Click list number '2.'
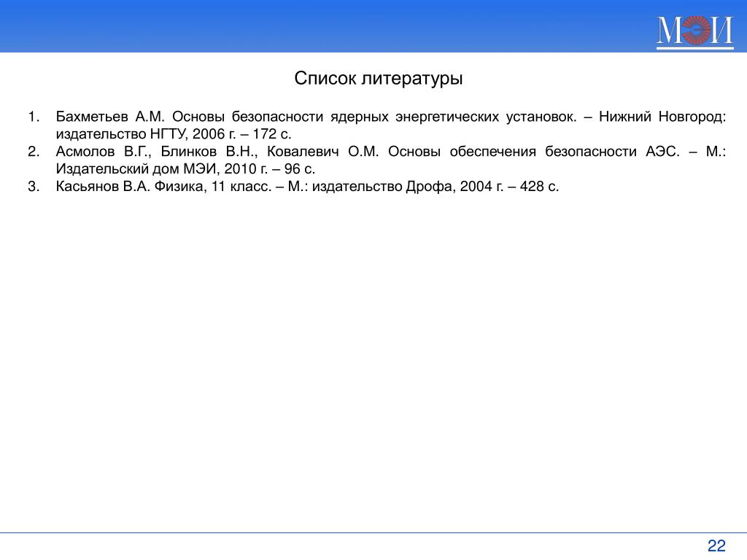This screenshot has width=747, height=560. pos(34,152)
